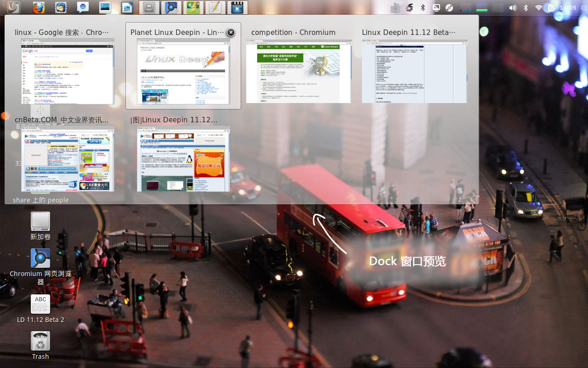Open the Wi-Fi network indicator

click(x=539, y=8)
